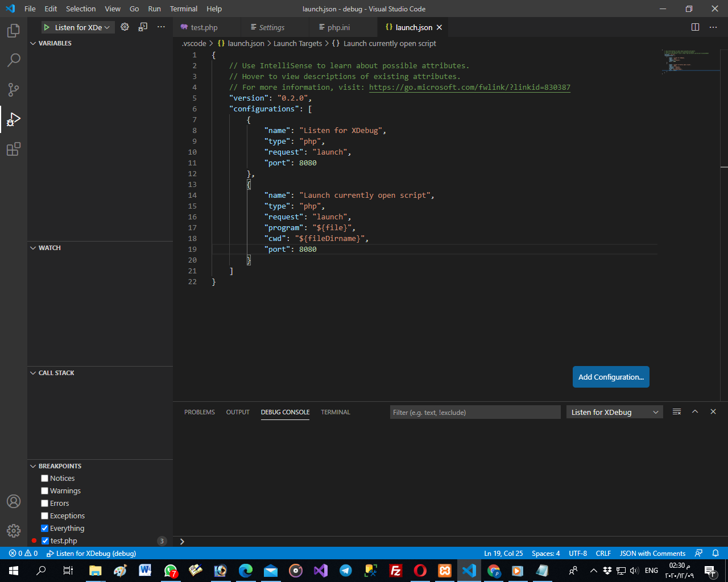Enable the Notices breakpoint checkbox
Viewport: 728px width, 582px height.
tap(45, 479)
